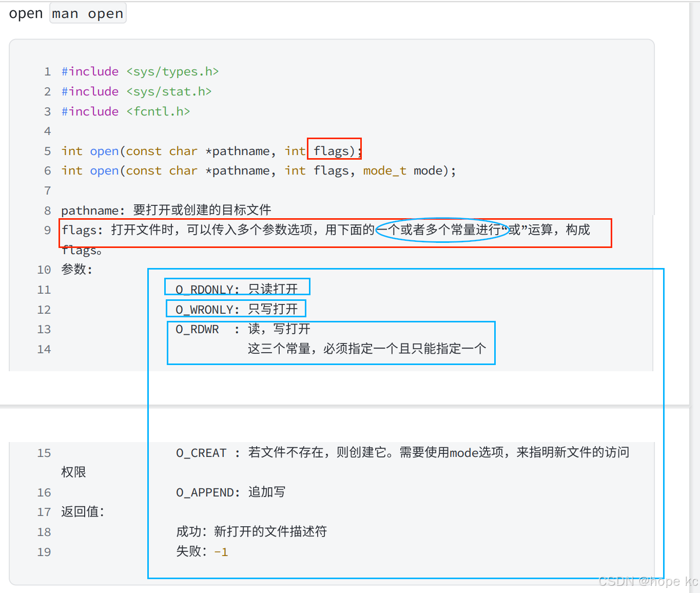This screenshot has width=700, height=593.
Task: Click 'mode_t mode' in the line 6 prototype
Action: point(403,170)
